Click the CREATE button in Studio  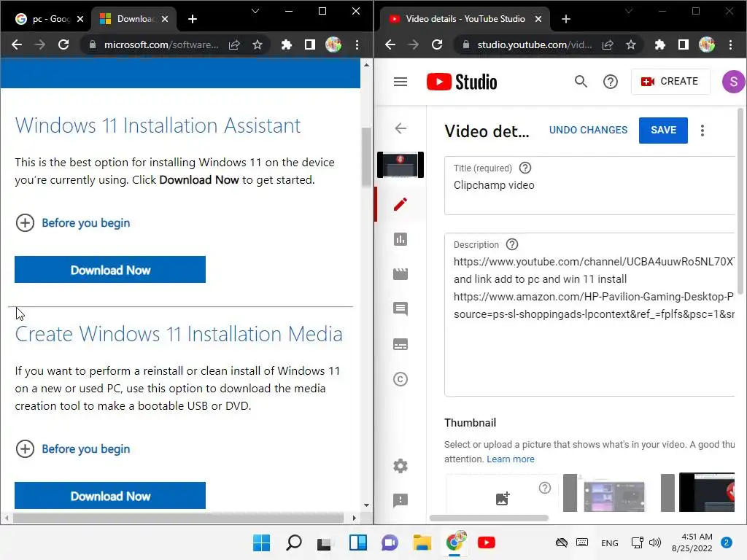tap(670, 82)
